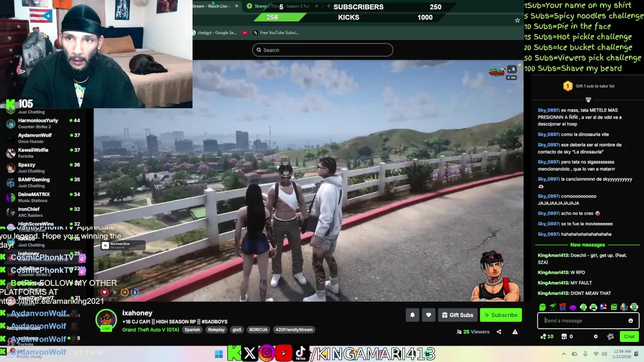Select the 420FriendlyStream tag
This screenshot has width=644, height=362.
pos(294,330)
